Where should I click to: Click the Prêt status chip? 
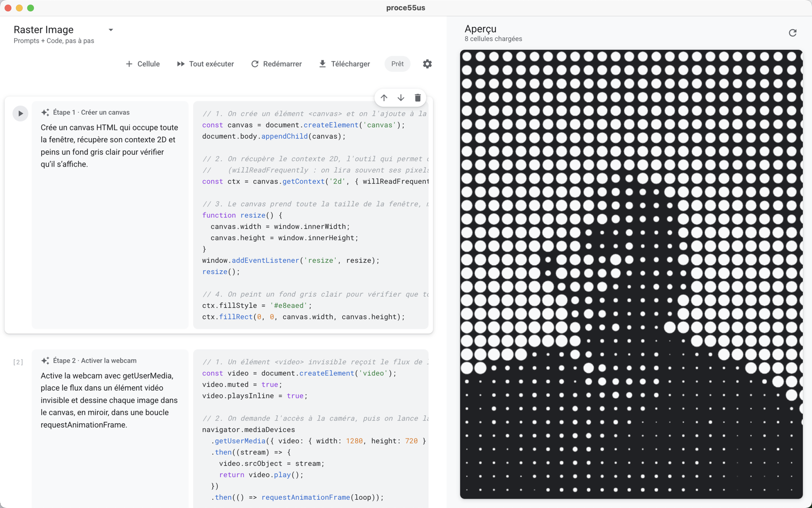pos(397,64)
